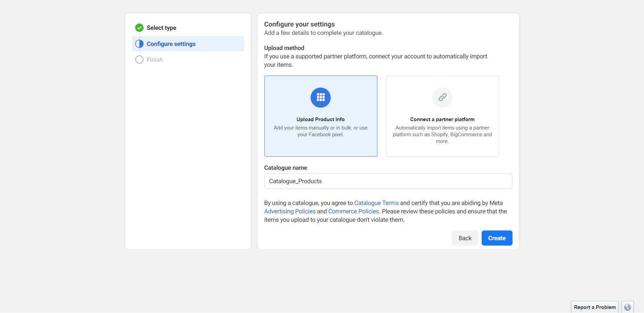The width and height of the screenshot is (644, 313).
Task: Click the chain link partner platform icon
Action: (442, 98)
